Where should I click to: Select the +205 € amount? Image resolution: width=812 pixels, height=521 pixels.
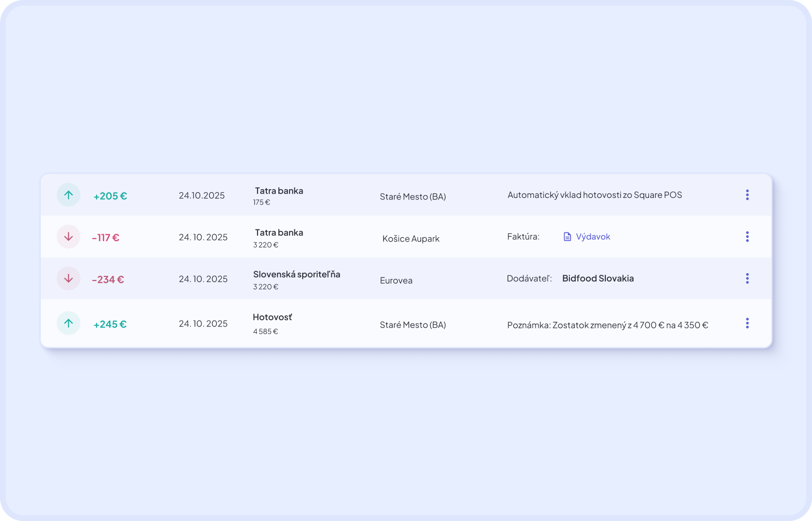click(110, 196)
